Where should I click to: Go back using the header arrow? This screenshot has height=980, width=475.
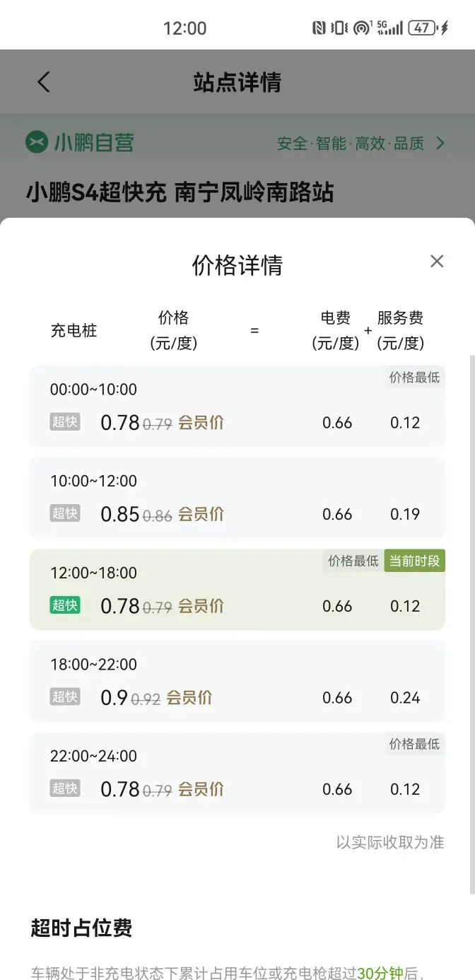click(x=44, y=82)
